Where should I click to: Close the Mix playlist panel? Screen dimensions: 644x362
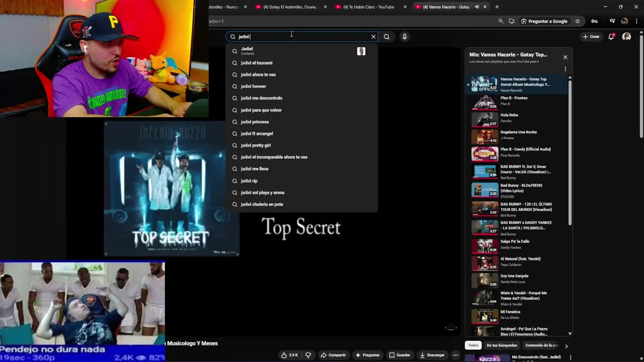click(565, 57)
